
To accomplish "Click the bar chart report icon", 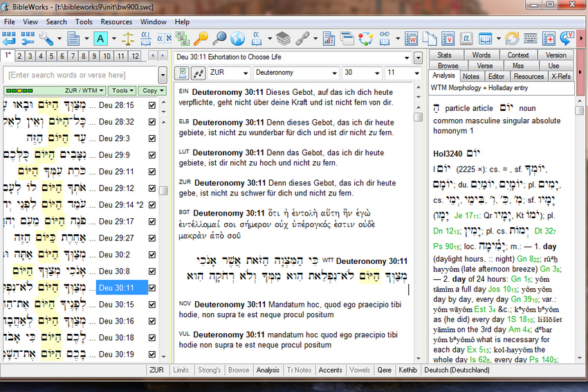I will click(329, 38).
